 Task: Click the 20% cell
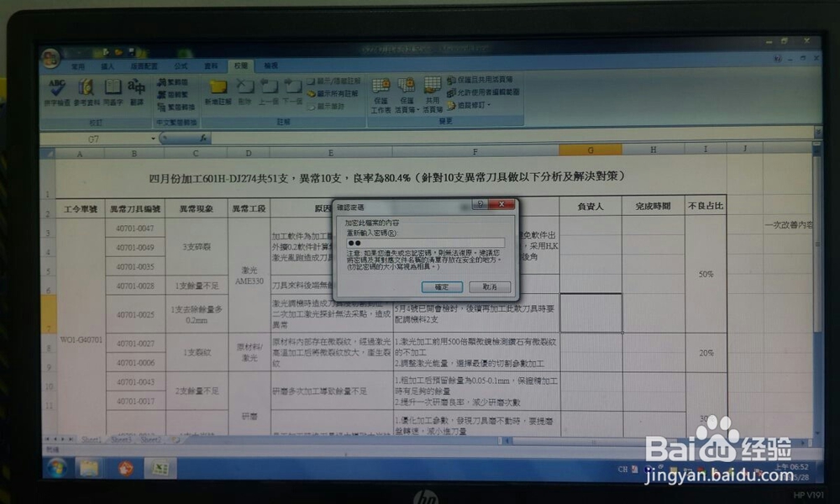tap(706, 353)
